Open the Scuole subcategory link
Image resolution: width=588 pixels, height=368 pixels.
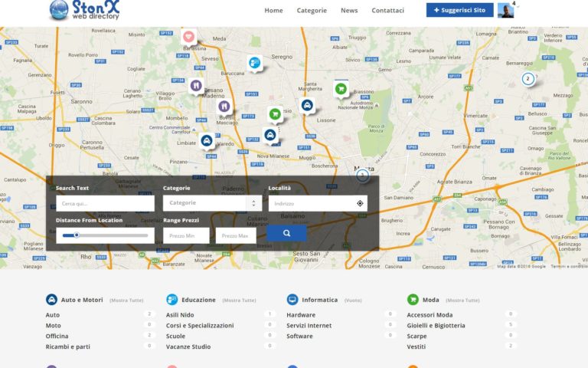click(175, 336)
